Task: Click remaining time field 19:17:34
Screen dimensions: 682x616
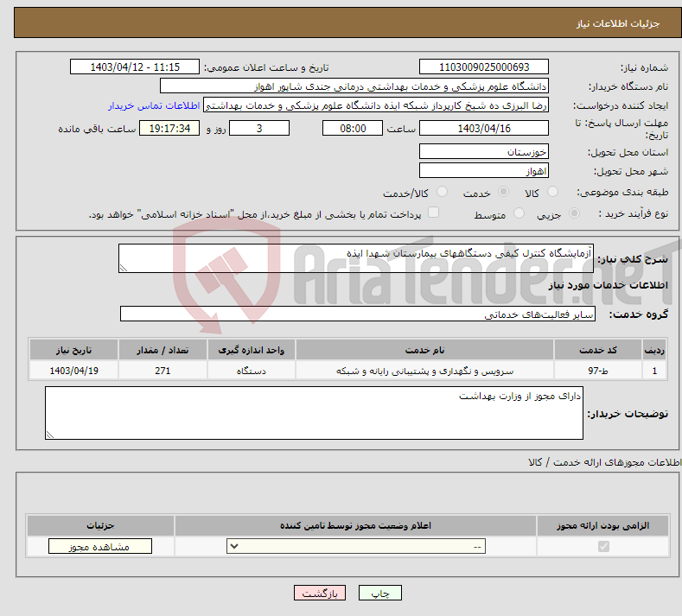Action: point(169,128)
